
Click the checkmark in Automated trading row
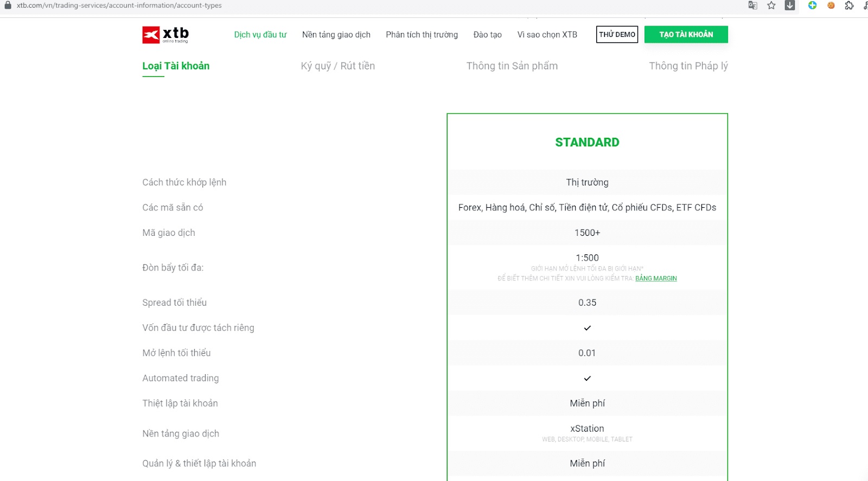click(x=587, y=379)
